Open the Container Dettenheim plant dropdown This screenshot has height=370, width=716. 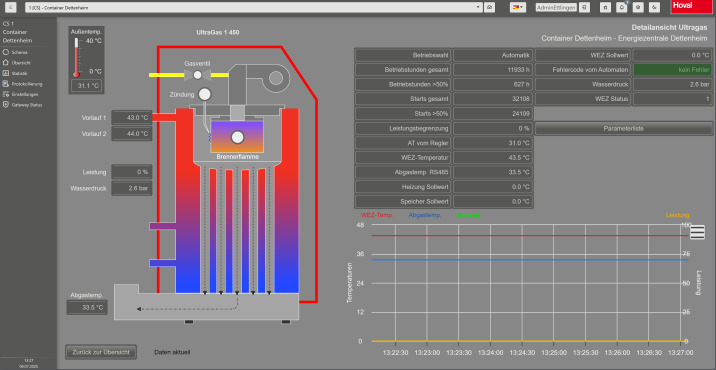pyautogui.click(x=254, y=7)
